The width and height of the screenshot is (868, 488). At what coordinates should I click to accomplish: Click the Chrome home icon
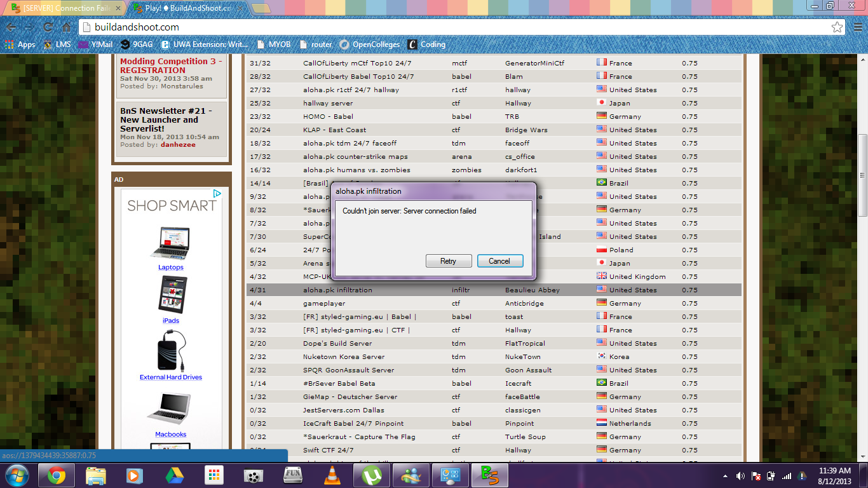(x=66, y=27)
